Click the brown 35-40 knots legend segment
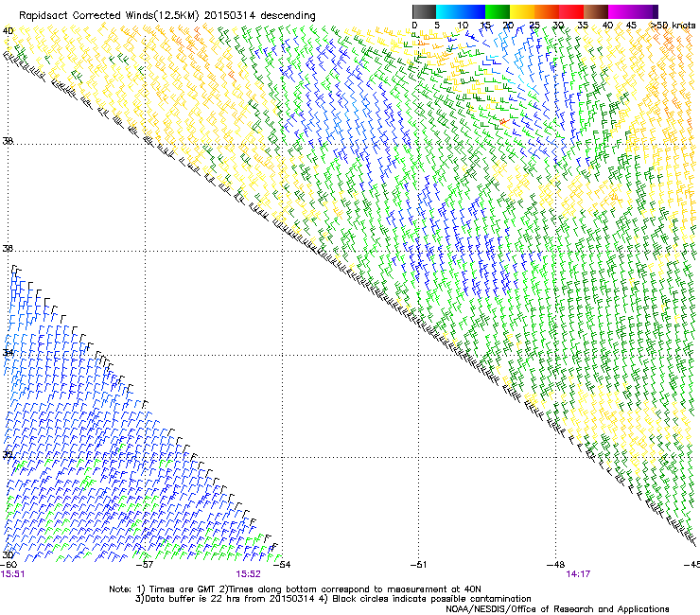 596,11
